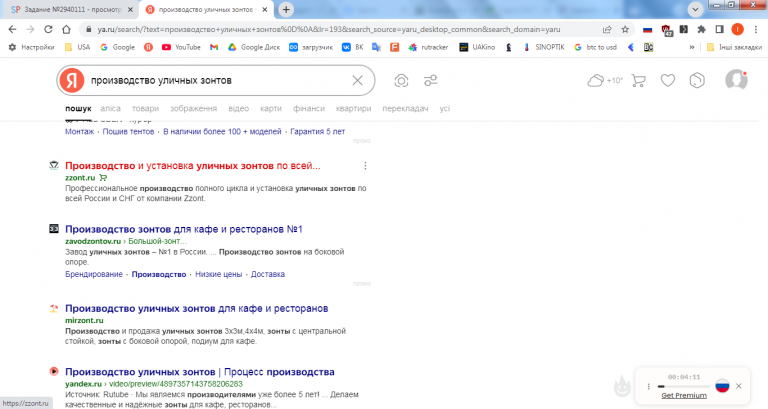The width and height of the screenshot is (768, 409).
Task: Open the VK bookmark
Action: (x=353, y=47)
